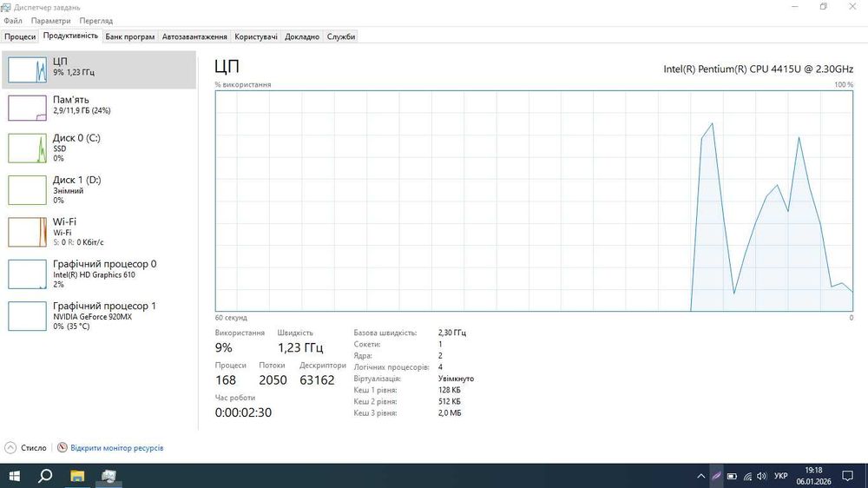Click the Пам'ять label in sidebar

[71, 100]
